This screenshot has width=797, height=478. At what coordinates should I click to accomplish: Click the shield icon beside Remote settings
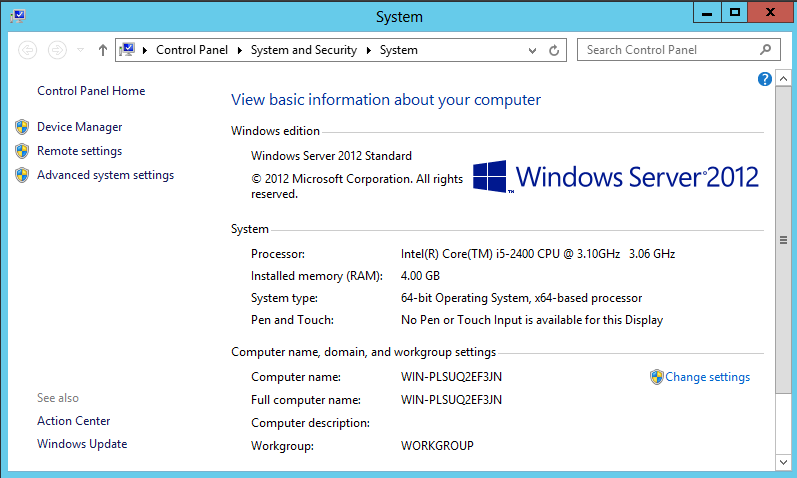[22, 151]
